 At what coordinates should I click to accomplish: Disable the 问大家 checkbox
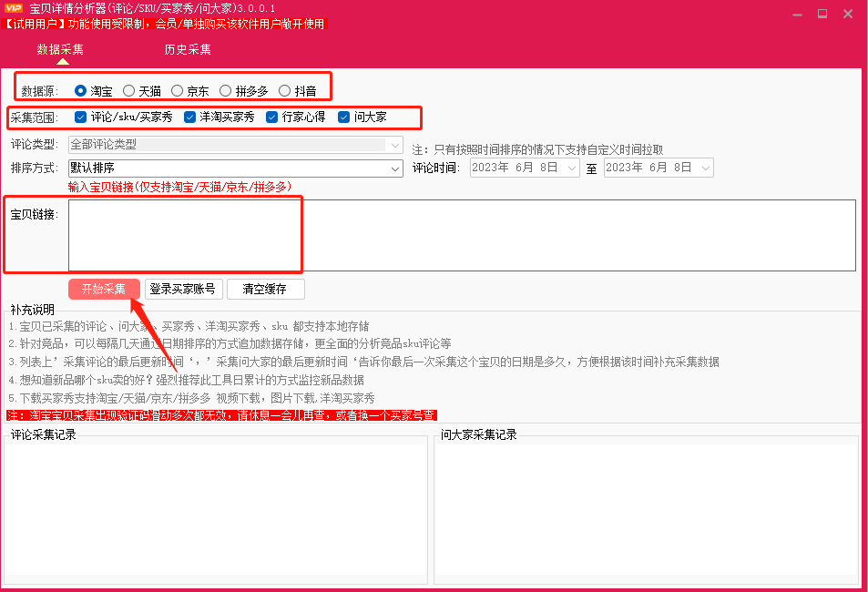(x=343, y=117)
